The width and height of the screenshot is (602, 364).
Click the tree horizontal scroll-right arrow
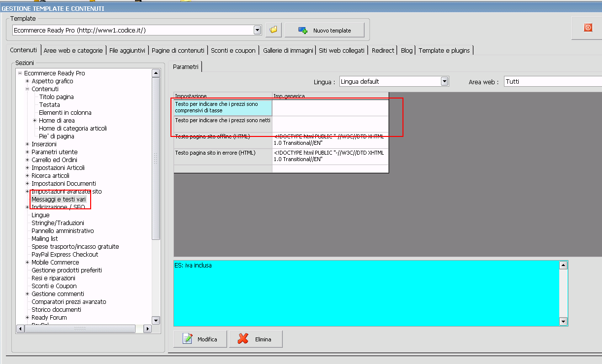pos(147,329)
